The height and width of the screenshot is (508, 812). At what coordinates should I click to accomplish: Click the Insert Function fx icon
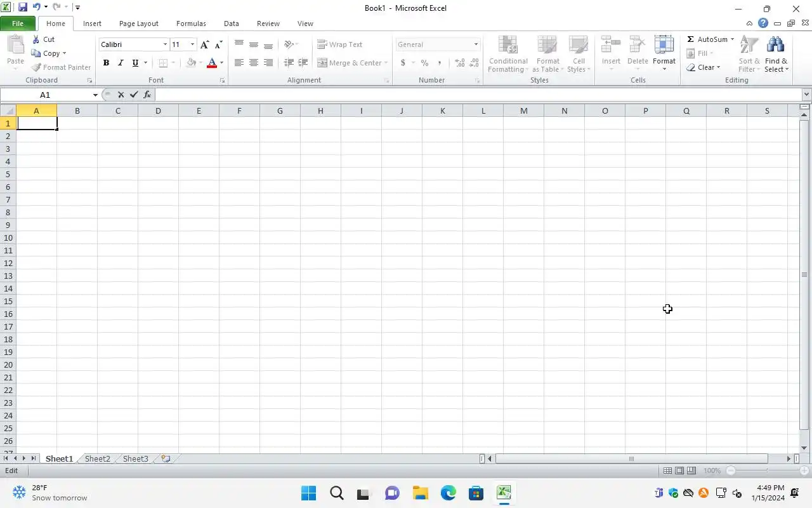147,95
